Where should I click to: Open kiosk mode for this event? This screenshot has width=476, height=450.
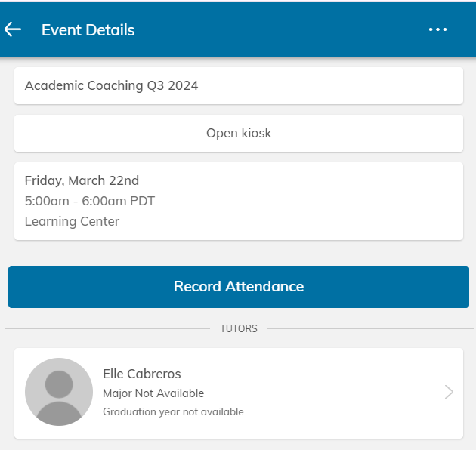pyautogui.click(x=239, y=133)
